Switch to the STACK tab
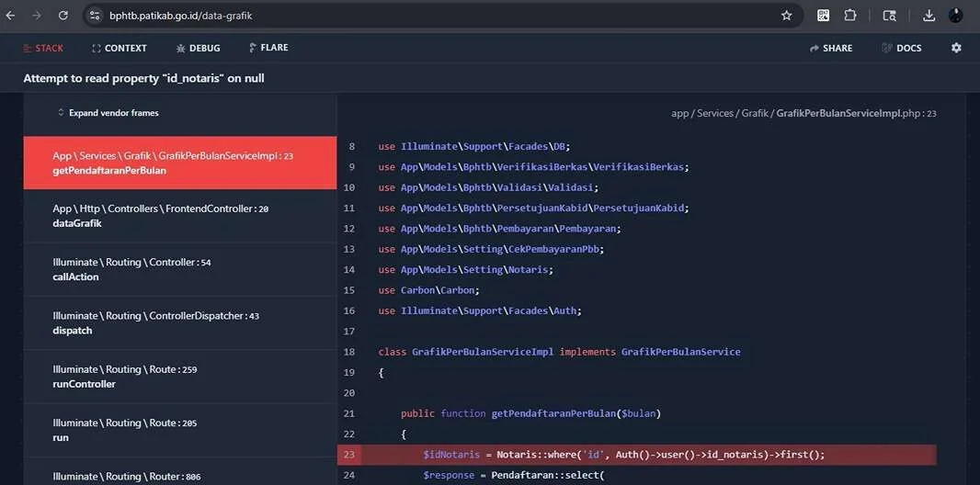 coord(43,48)
